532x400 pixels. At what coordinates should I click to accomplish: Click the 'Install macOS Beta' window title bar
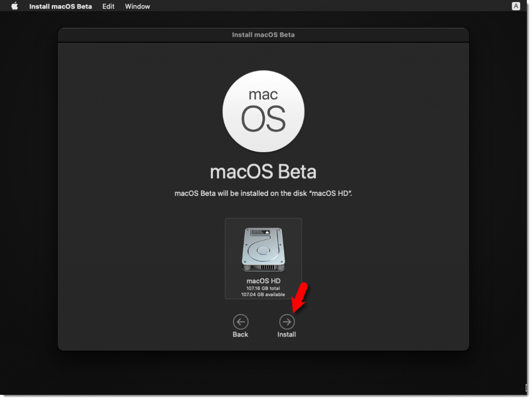click(263, 35)
